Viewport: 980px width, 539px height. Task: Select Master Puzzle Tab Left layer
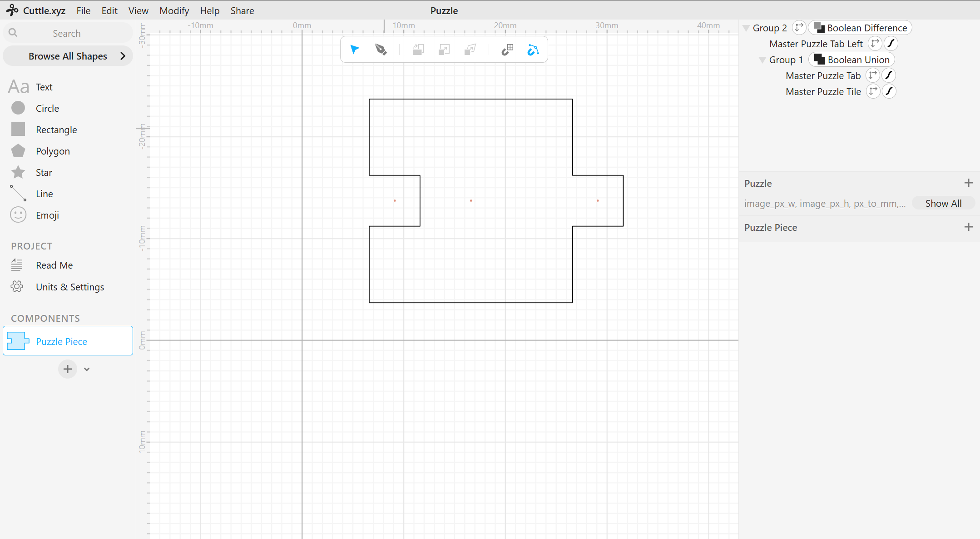tap(816, 44)
